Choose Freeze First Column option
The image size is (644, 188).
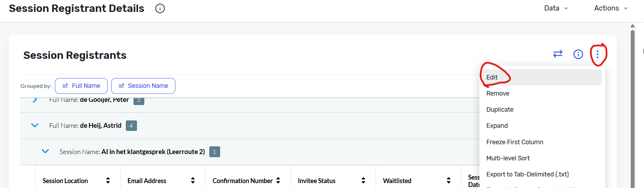(541, 142)
